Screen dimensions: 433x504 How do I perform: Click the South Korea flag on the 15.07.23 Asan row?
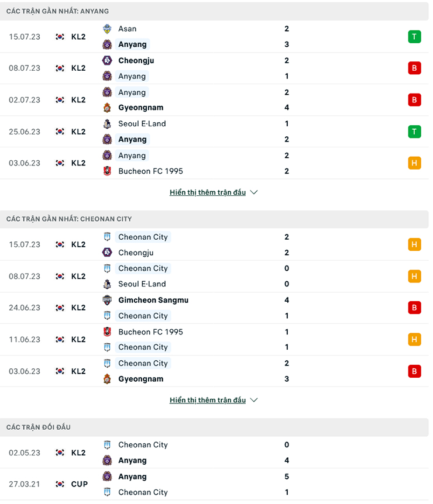[x=60, y=36]
